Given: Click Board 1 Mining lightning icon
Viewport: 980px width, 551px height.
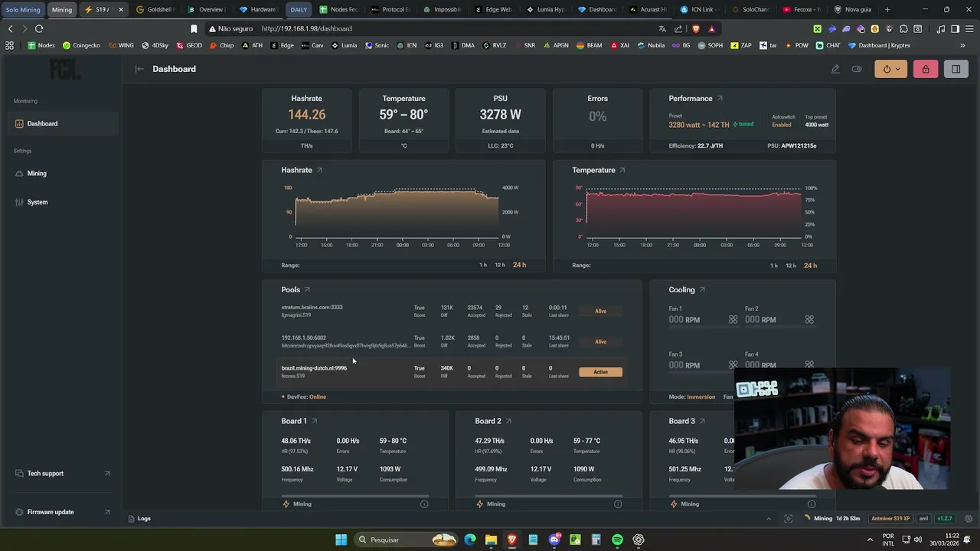Looking at the screenshot, I should (x=286, y=504).
